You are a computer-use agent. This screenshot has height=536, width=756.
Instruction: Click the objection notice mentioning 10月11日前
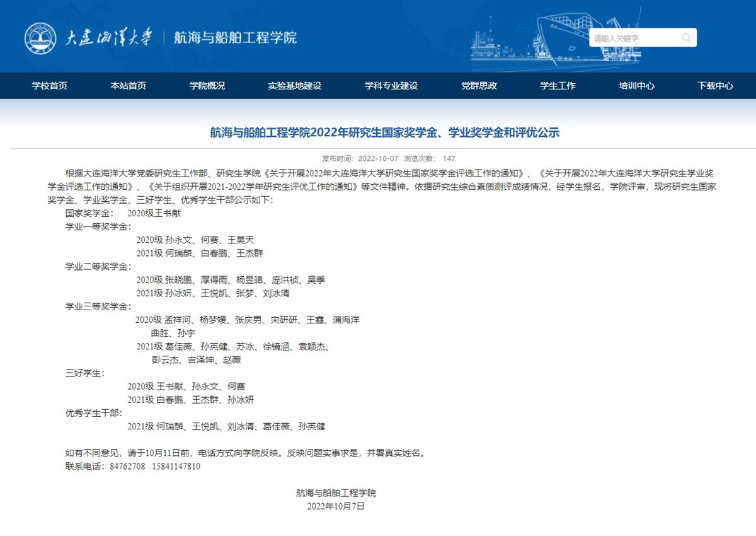click(x=245, y=453)
